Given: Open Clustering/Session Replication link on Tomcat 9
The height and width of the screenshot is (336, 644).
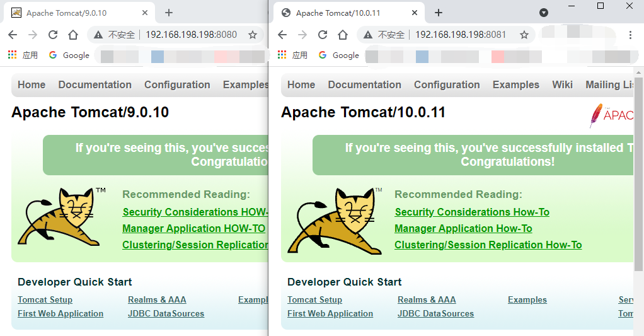Looking at the screenshot, I should tap(195, 245).
